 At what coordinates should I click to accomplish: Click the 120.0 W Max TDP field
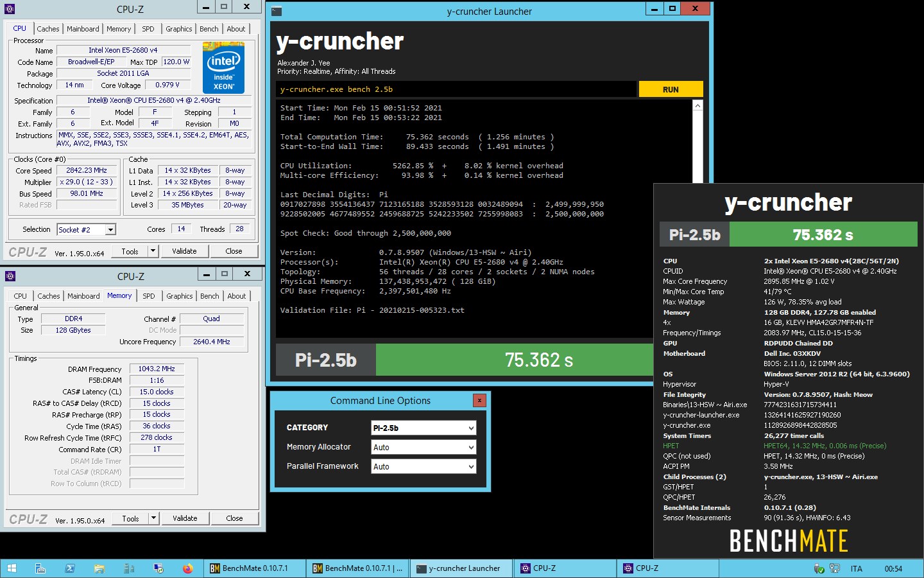tap(176, 62)
